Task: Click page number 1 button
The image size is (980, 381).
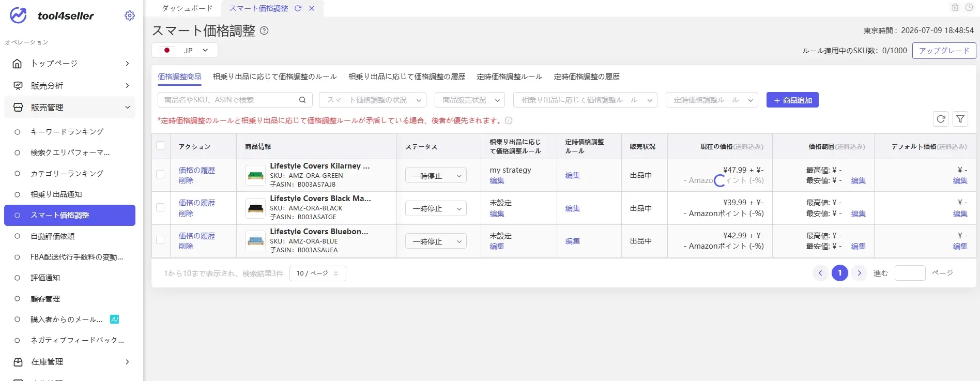Action: pyautogui.click(x=840, y=273)
